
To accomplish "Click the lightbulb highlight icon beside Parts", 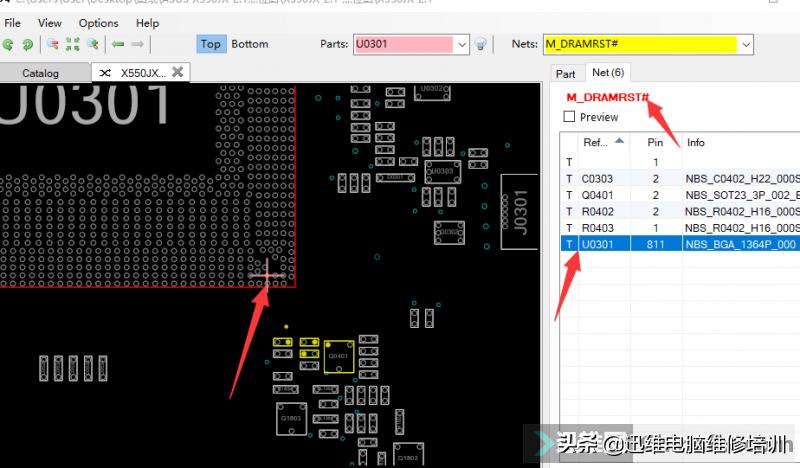I will [x=480, y=44].
